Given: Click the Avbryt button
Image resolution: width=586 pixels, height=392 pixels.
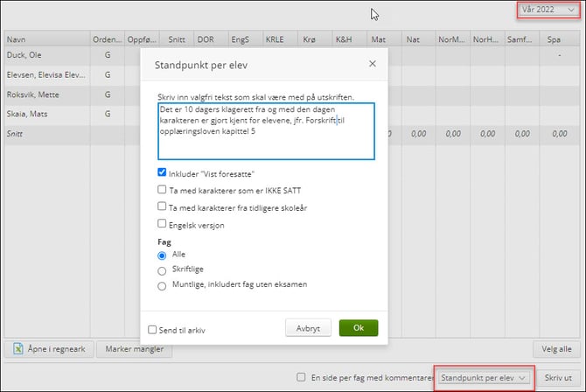Looking at the screenshot, I should click(308, 328).
